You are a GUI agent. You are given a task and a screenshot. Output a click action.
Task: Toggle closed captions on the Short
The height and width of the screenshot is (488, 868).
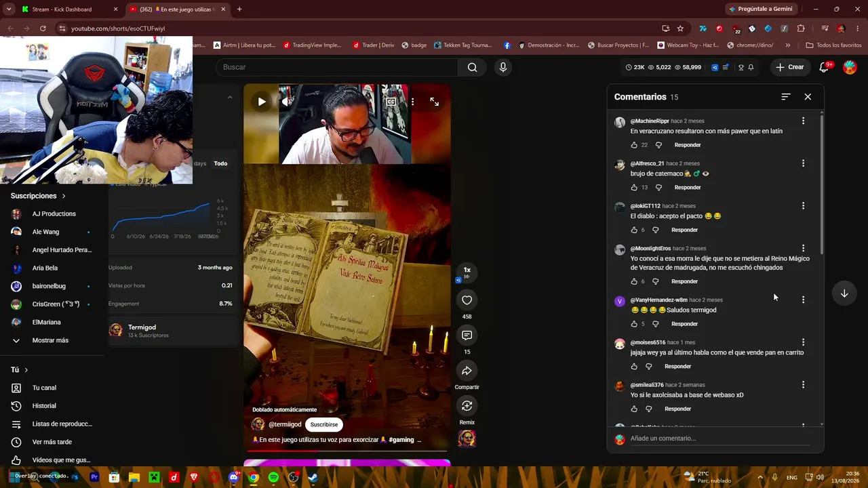pos(391,102)
